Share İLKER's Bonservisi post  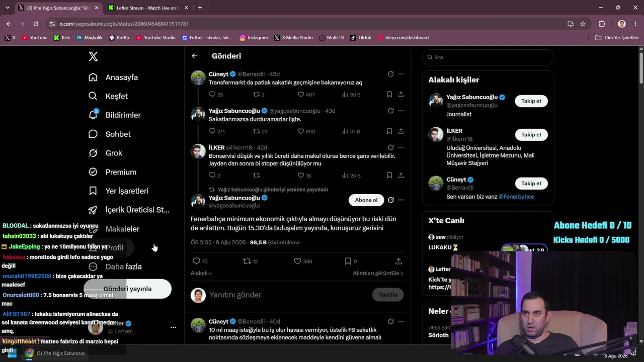tap(401, 175)
